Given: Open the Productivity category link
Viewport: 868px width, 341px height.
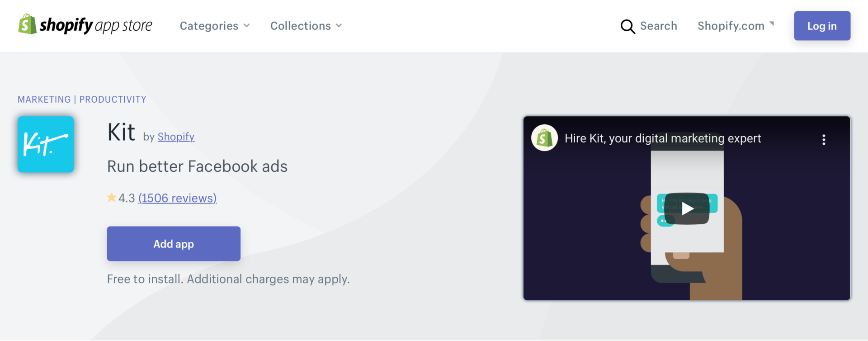Looking at the screenshot, I should pyautogui.click(x=113, y=99).
